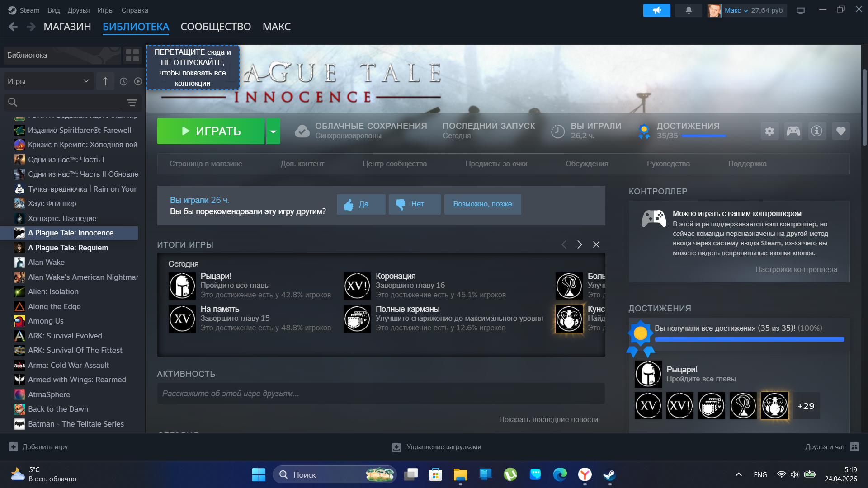Image resolution: width=868 pixels, height=488 pixels.
Task: Switch to library grid view icon
Action: pos(132,55)
